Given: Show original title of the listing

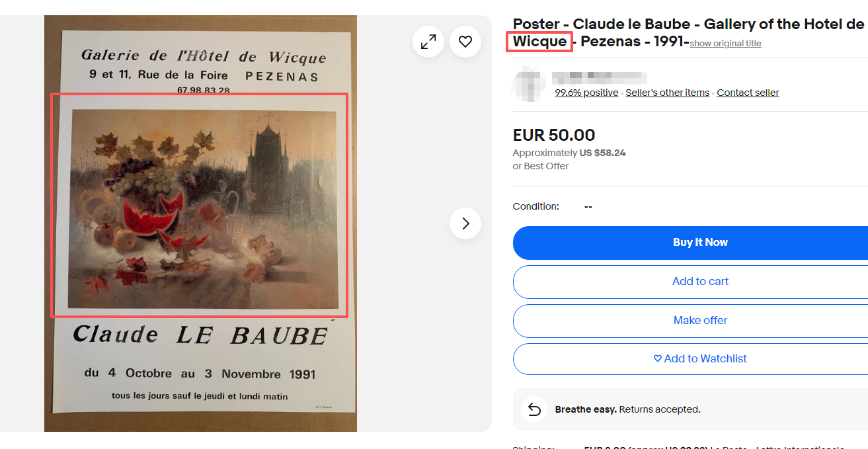Looking at the screenshot, I should pos(725,44).
